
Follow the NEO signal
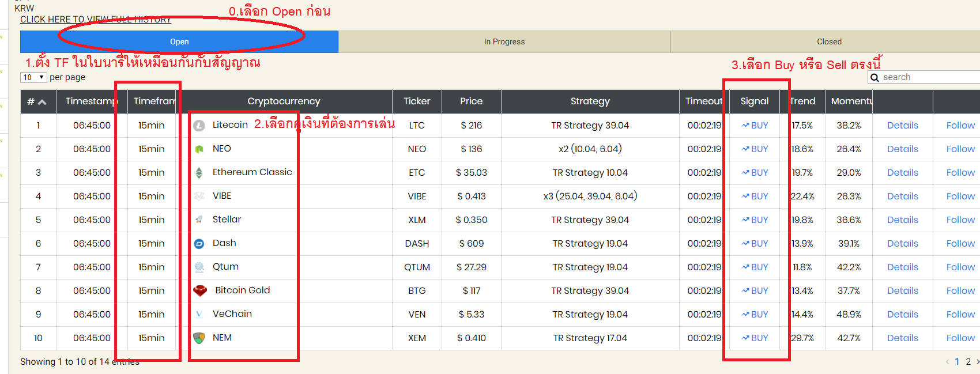coord(960,149)
